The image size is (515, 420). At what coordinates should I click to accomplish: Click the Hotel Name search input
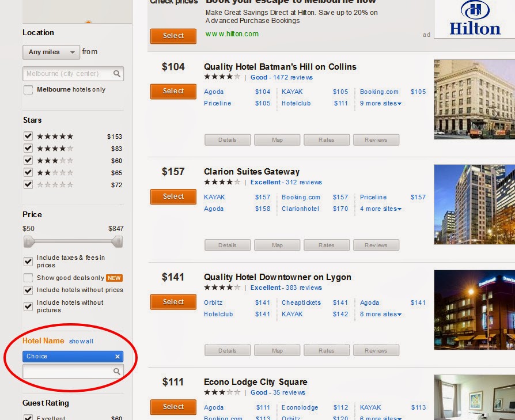(73, 372)
